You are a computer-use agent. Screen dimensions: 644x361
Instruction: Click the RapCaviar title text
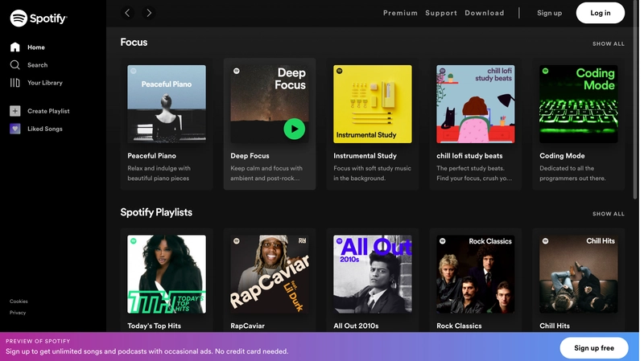coord(247,326)
